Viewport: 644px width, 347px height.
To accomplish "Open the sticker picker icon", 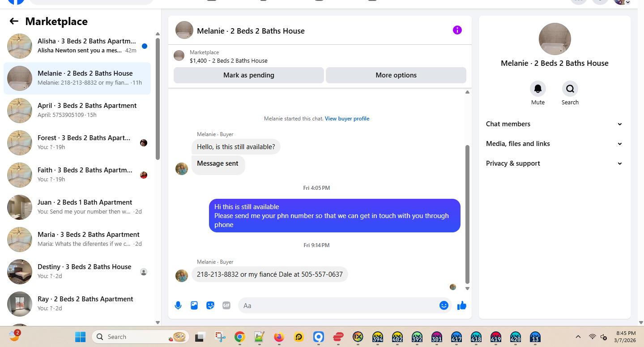I will pyautogui.click(x=210, y=305).
